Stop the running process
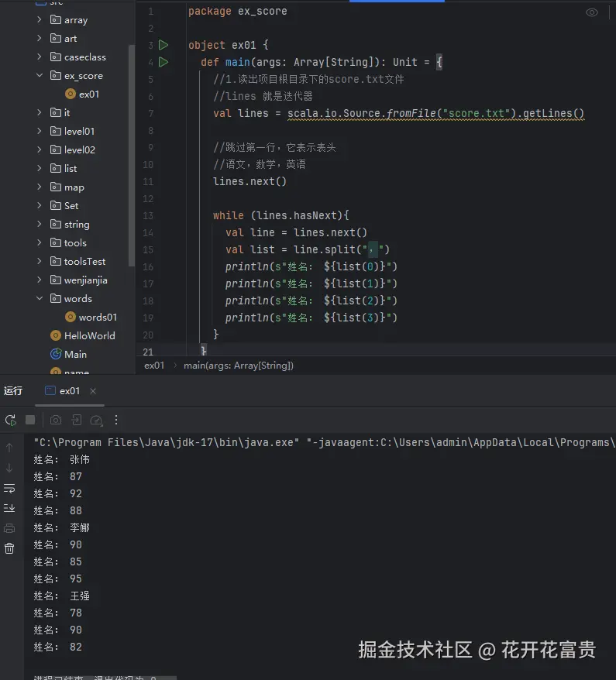 click(x=30, y=420)
